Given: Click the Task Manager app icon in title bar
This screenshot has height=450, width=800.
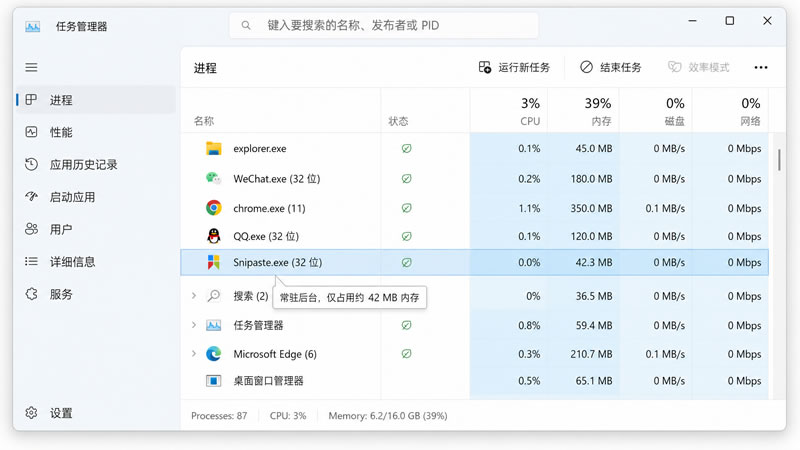Looking at the screenshot, I should point(33,27).
